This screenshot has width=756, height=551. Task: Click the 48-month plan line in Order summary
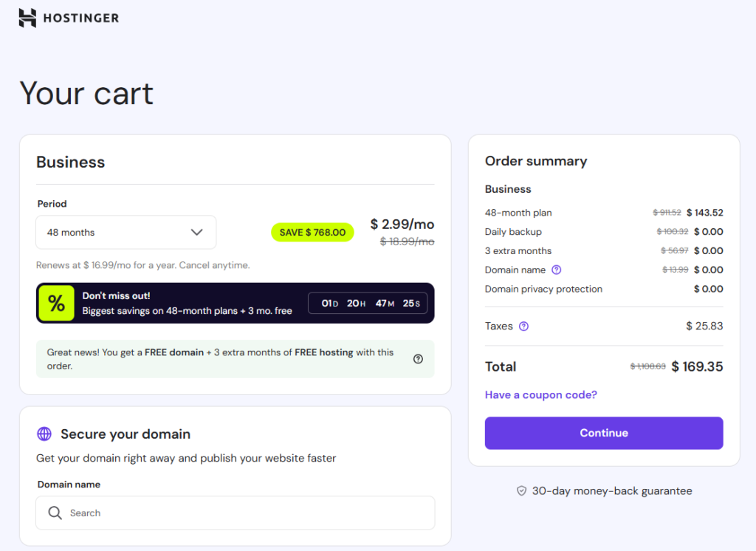518,213
